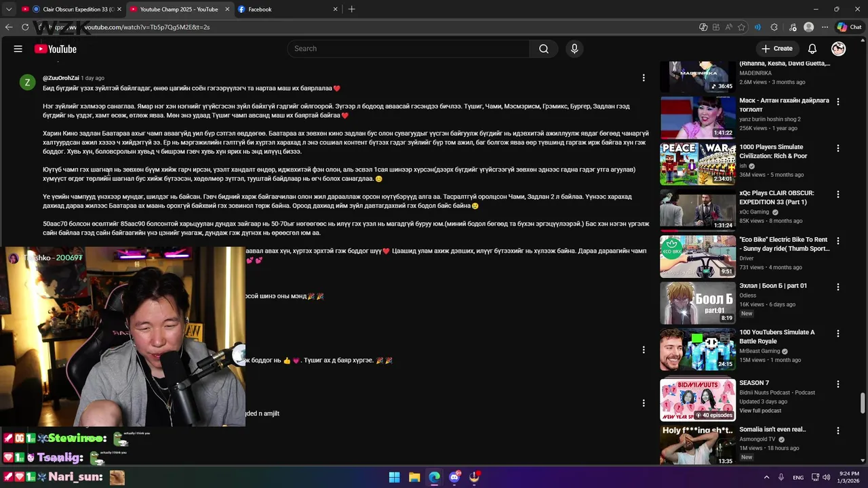Open the Eco Bike video thumbnail
This screenshot has height=488, width=868.
point(697,256)
